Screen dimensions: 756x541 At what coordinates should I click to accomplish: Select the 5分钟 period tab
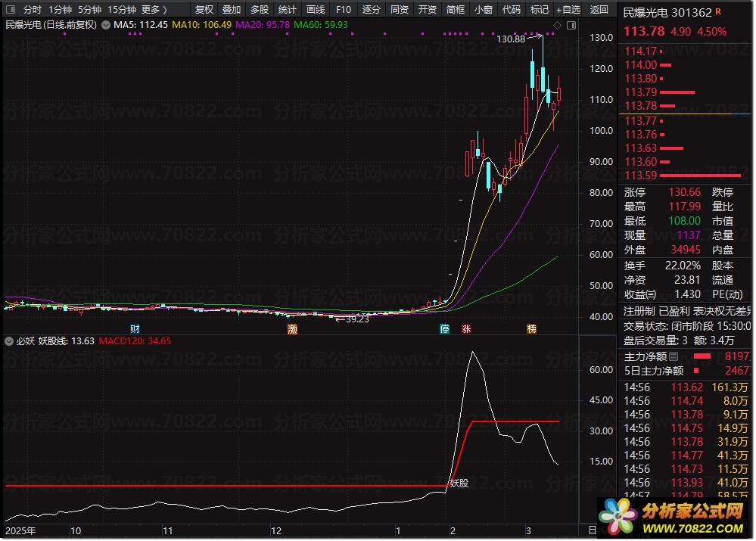[x=89, y=10]
